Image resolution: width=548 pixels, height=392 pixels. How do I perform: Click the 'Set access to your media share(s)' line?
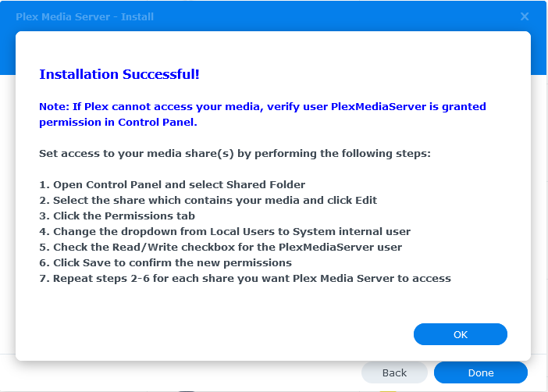(234, 154)
